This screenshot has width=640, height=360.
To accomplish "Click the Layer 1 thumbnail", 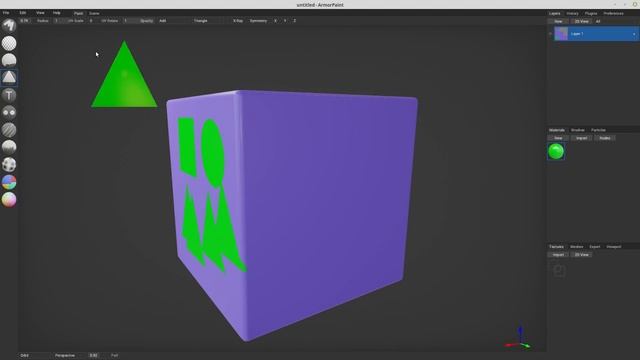I will [561, 34].
